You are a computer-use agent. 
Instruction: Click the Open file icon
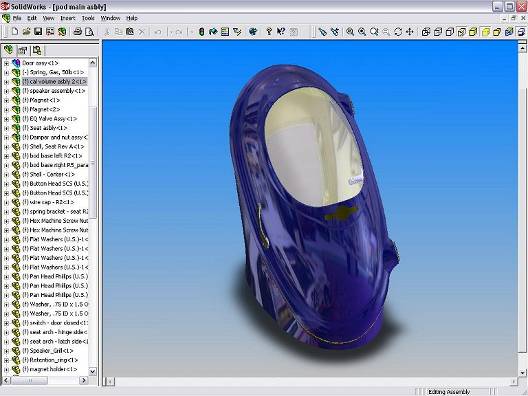tap(26, 32)
